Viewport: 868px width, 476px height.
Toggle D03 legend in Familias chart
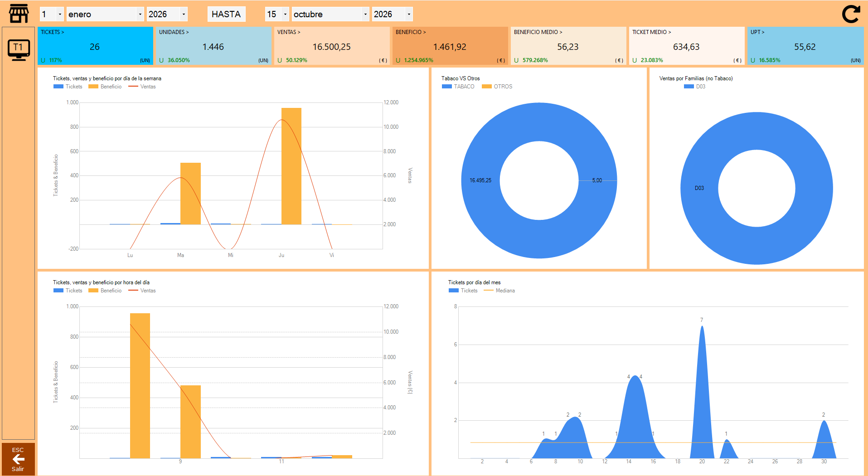click(695, 87)
